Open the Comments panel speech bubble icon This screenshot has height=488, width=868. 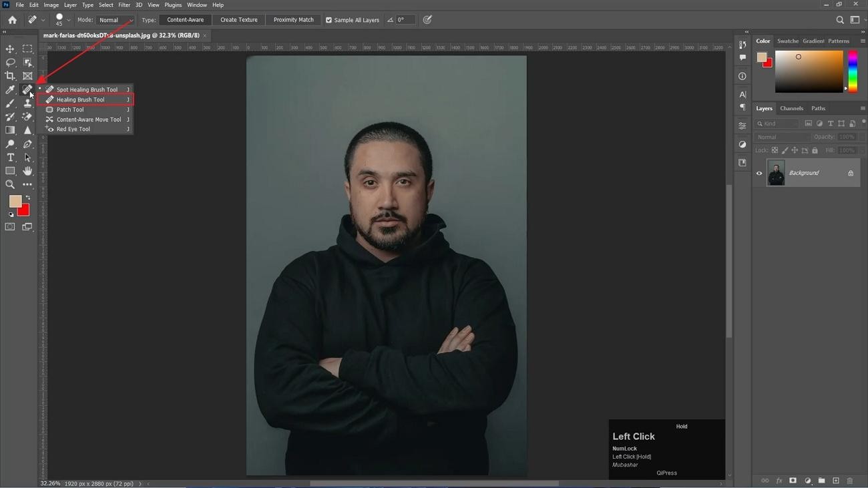[742, 58]
